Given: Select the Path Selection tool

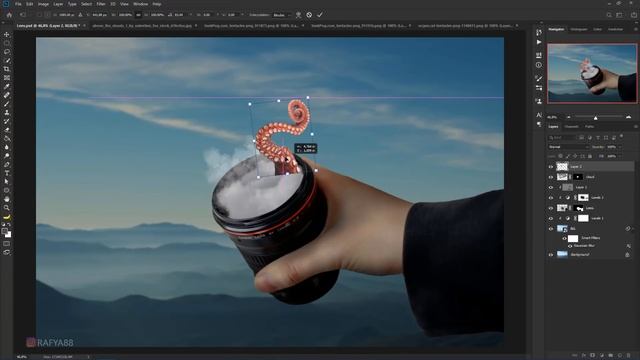Looking at the screenshot, I should click(7, 182).
